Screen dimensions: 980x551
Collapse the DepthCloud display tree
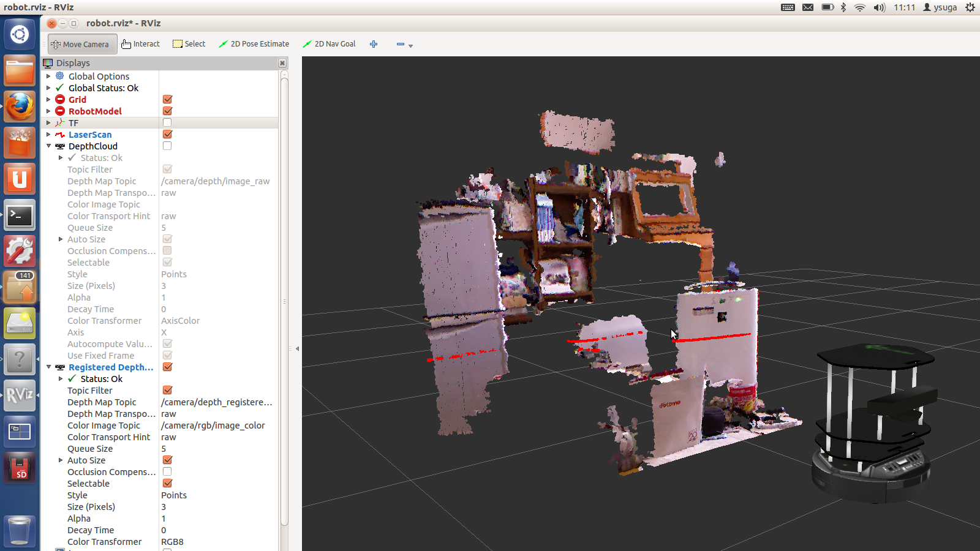(48, 146)
